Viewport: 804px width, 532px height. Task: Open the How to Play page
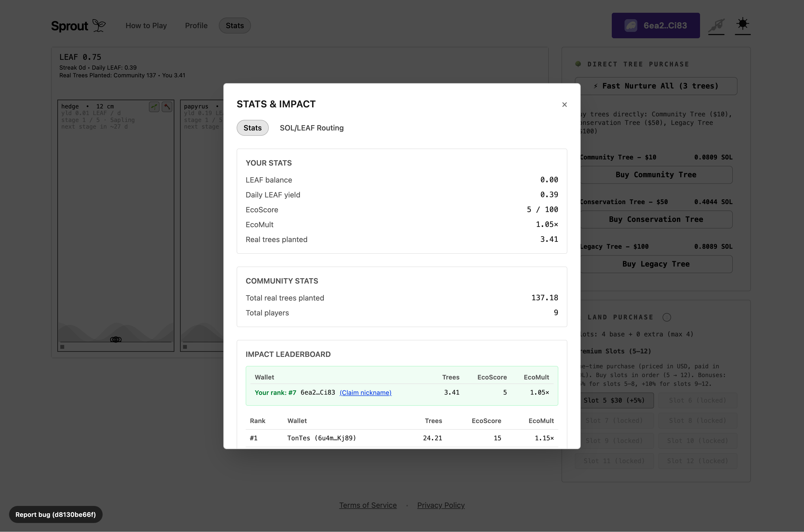coord(146,26)
